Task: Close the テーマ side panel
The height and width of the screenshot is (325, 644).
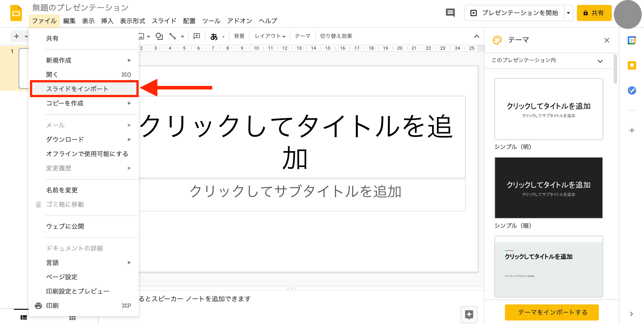Action: click(607, 40)
